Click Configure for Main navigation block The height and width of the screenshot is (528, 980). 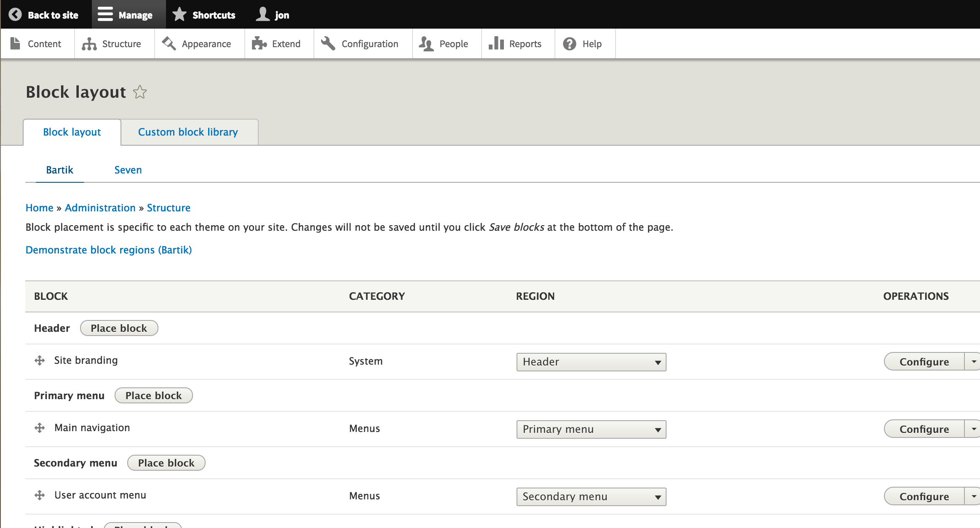click(x=924, y=429)
